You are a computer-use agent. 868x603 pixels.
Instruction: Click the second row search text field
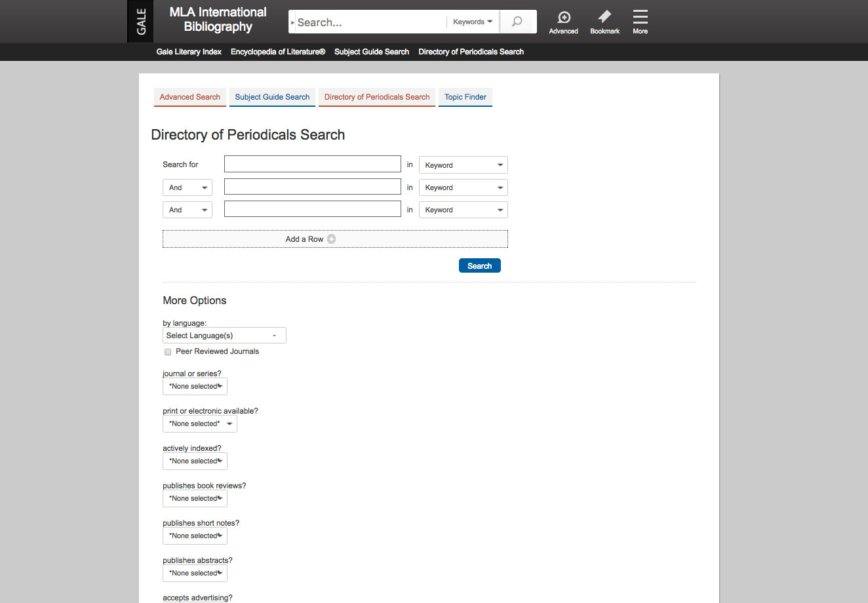[313, 187]
